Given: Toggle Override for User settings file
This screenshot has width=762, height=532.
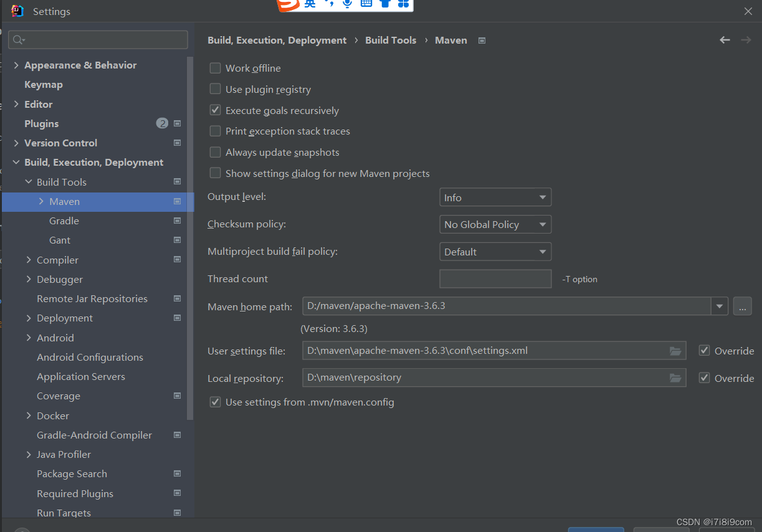Looking at the screenshot, I should [x=704, y=350].
